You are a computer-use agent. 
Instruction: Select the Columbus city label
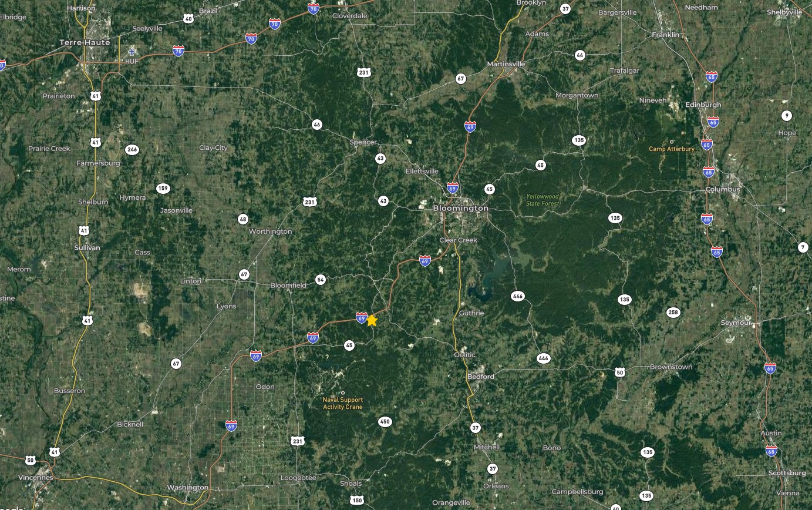click(723, 189)
